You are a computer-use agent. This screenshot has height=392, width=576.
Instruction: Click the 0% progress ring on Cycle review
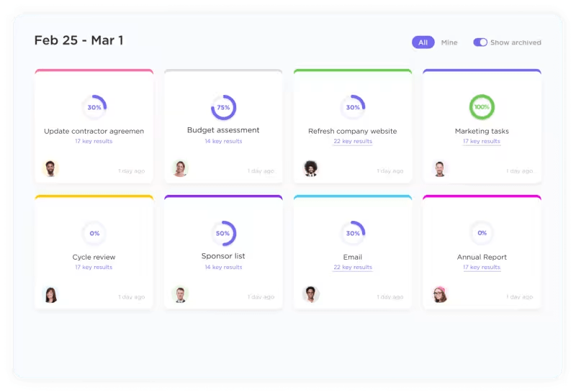(x=94, y=233)
